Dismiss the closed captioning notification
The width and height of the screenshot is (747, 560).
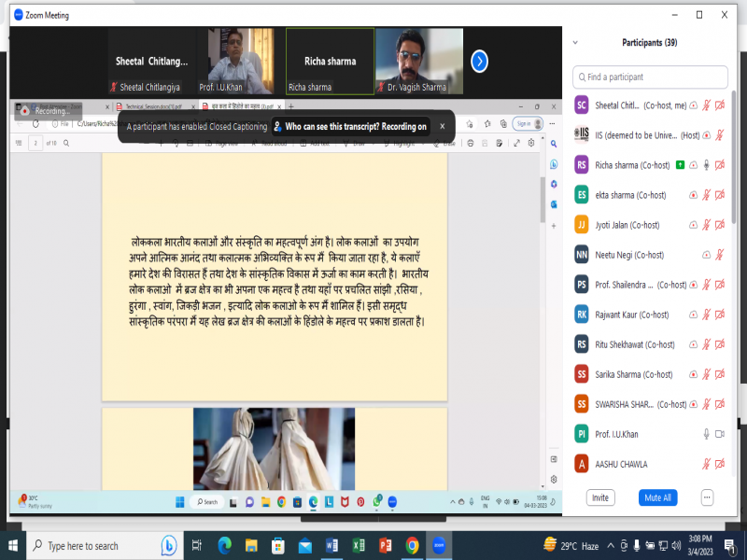pos(444,126)
